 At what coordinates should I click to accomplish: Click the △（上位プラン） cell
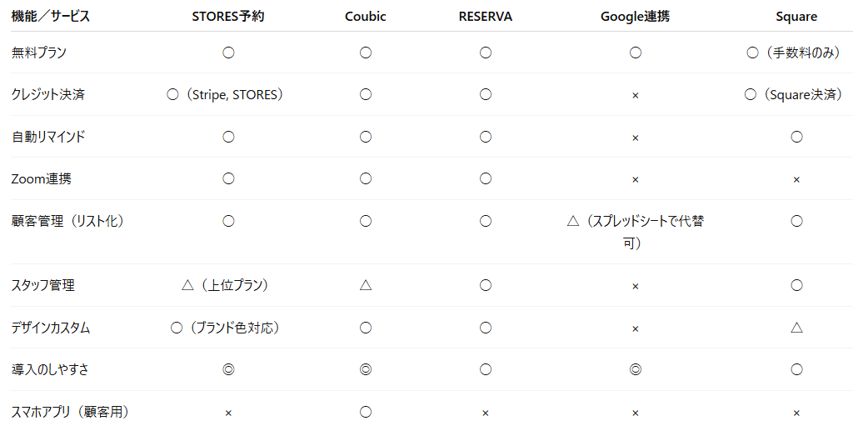point(228,285)
